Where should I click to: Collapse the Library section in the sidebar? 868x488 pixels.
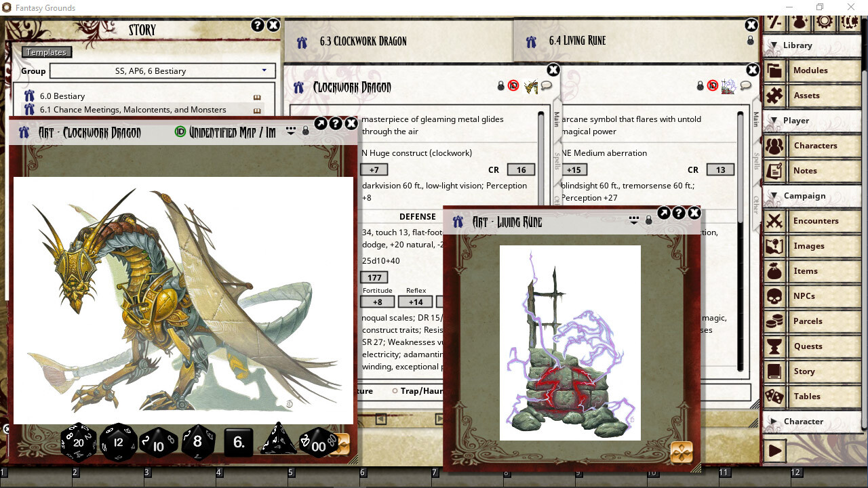click(x=774, y=45)
